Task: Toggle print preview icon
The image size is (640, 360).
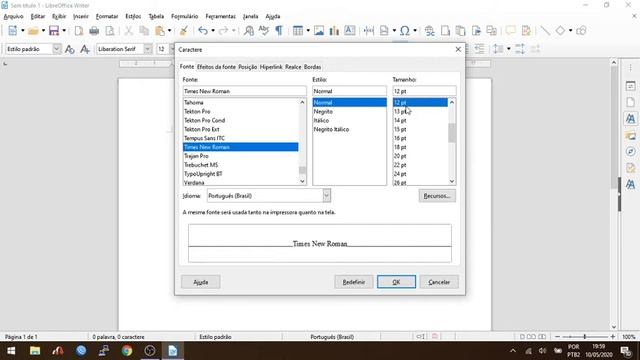Action: [110, 31]
